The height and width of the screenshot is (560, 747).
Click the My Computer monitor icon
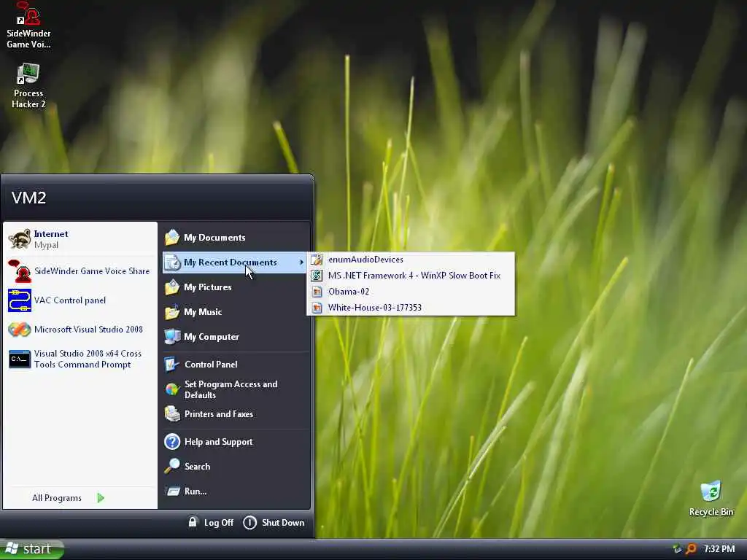click(172, 337)
